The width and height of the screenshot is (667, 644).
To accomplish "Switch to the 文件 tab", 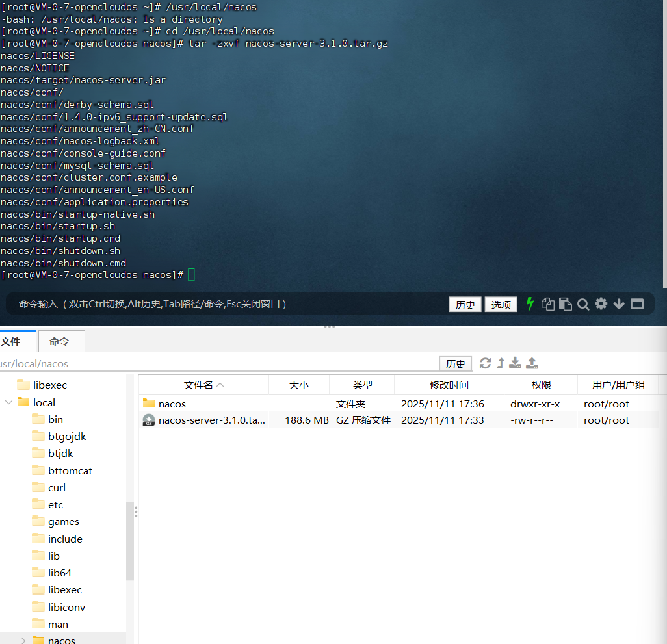I will point(11,341).
